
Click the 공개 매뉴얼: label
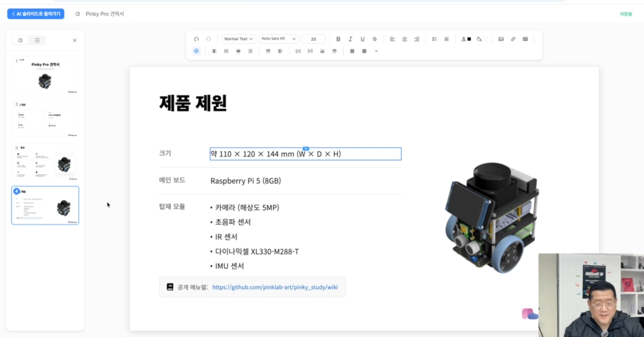click(193, 287)
